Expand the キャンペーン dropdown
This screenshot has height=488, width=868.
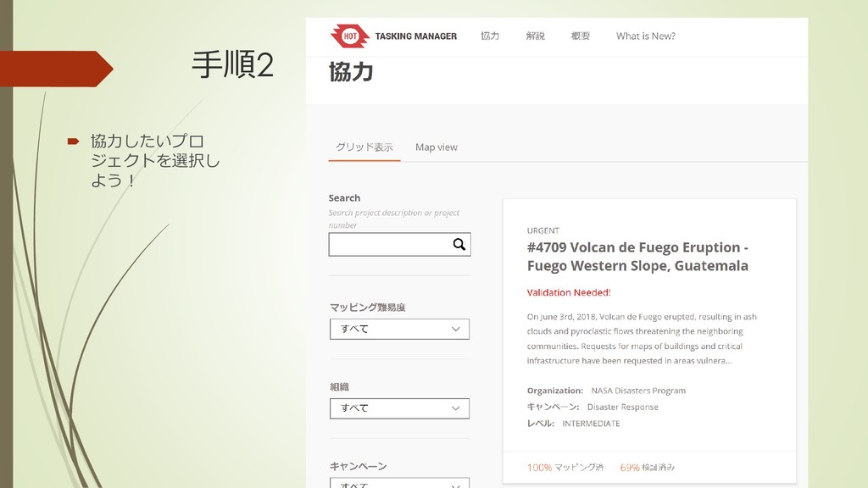point(399,483)
